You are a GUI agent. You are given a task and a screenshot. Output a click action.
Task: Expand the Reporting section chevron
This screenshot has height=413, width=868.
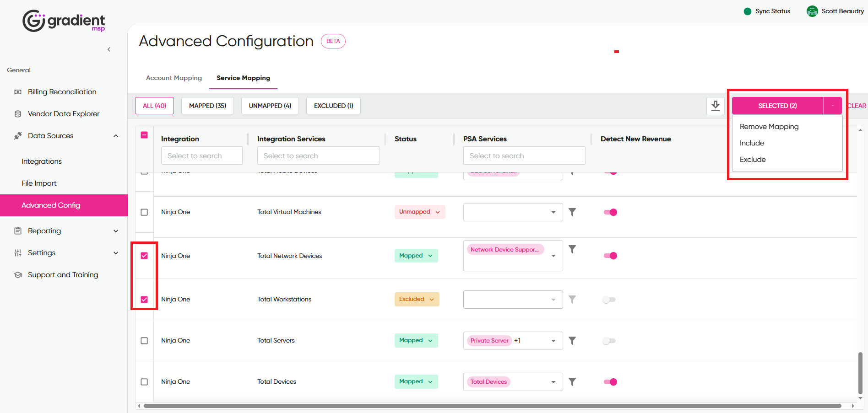[116, 231]
